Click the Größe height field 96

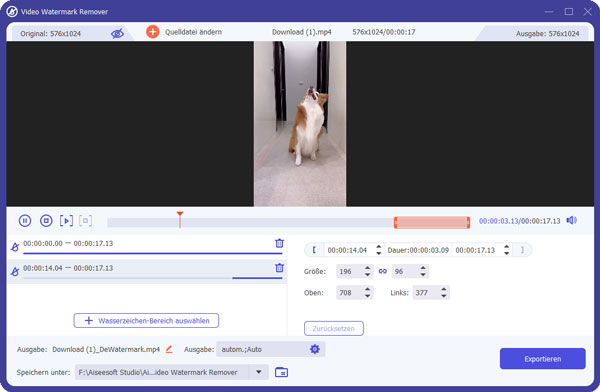[405, 271]
